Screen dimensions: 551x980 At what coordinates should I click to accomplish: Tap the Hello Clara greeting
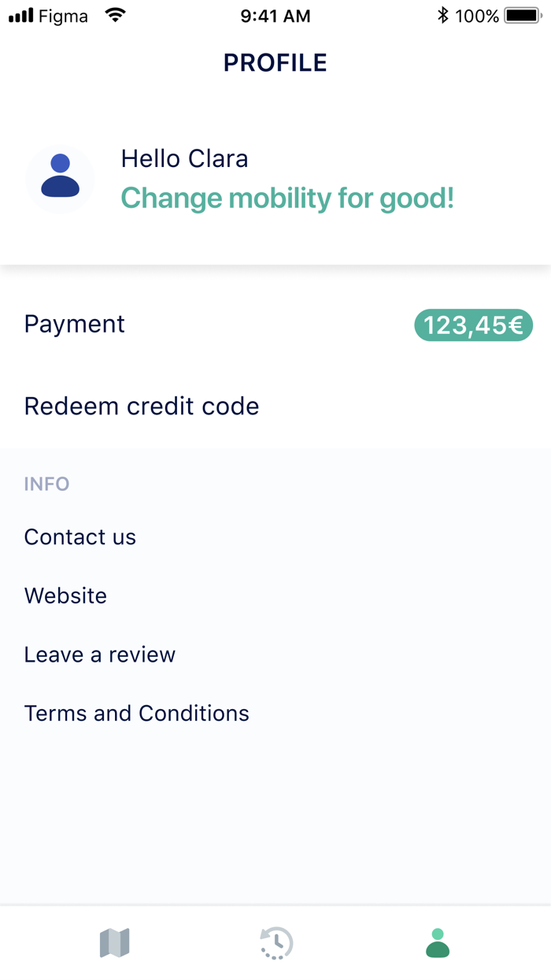click(x=184, y=158)
